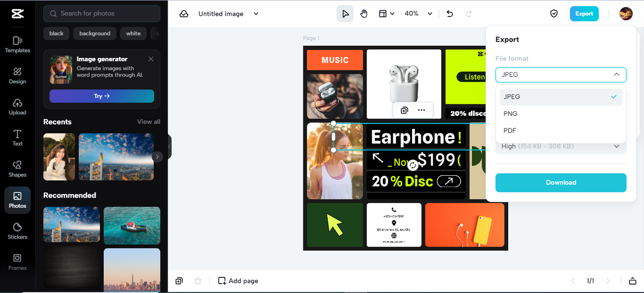Click the Download button

pyautogui.click(x=561, y=183)
